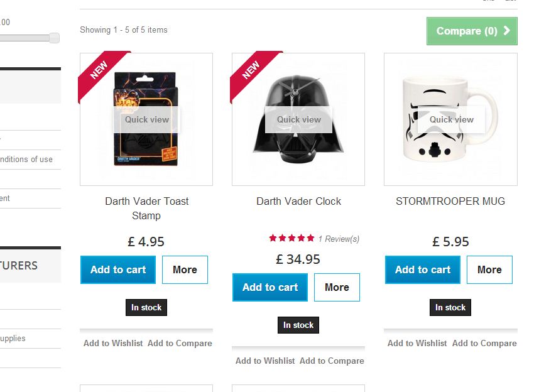Add Stormtrooper Mug to cart
The height and width of the screenshot is (392, 539).
[x=422, y=269]
